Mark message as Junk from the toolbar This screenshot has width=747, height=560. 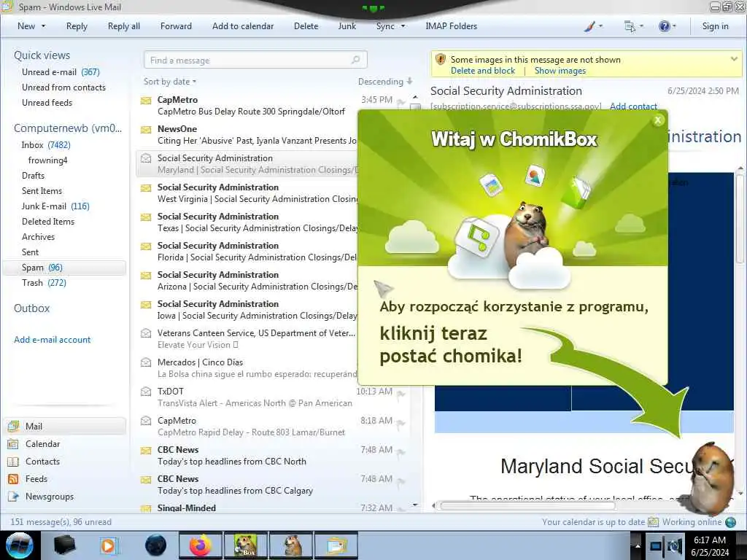[347, 27]
